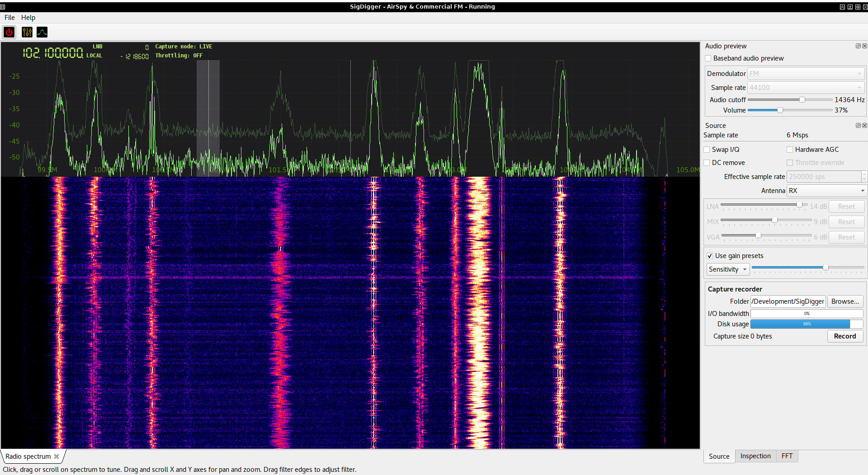868x475 pixels.
Task: Close the Source dock panel
Action: (864, 126)
